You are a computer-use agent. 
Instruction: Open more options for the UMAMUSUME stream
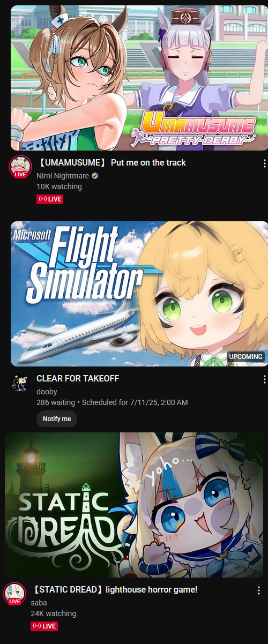pyautogui.click(x=264, y=163)
